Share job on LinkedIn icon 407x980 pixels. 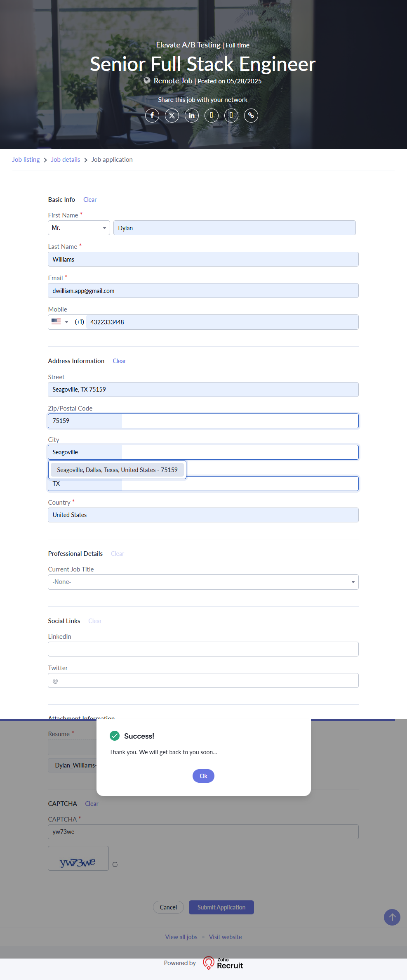pos(192,116)
